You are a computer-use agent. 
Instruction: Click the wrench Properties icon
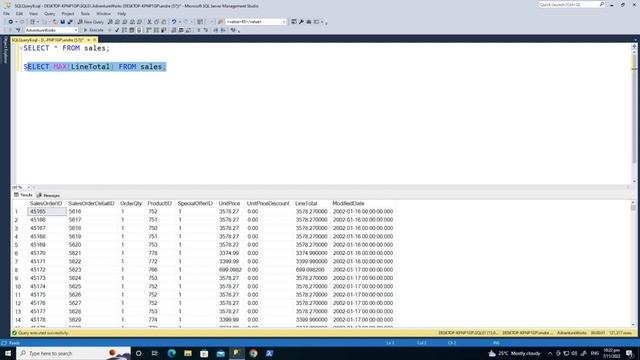click(x=301, y=22)
